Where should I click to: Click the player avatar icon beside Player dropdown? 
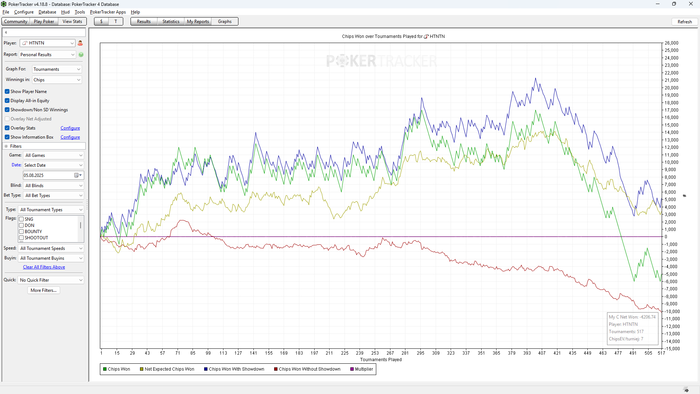tap(80, 43)
